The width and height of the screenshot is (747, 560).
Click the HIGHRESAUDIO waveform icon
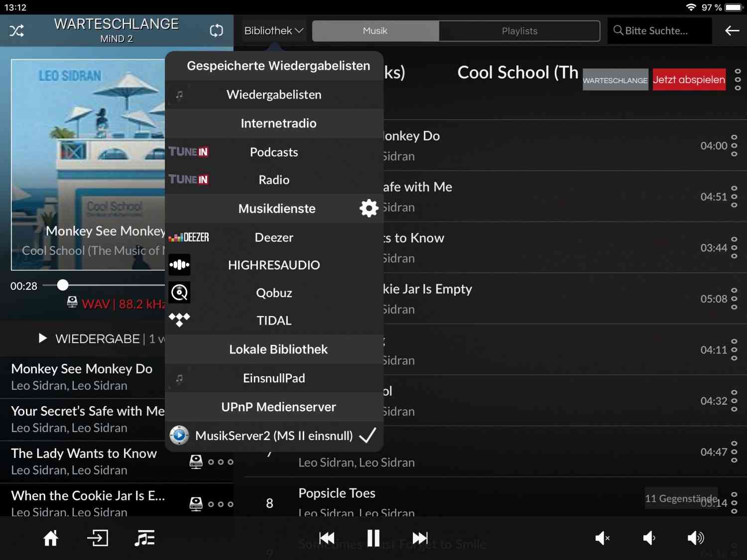click(179, 265)
